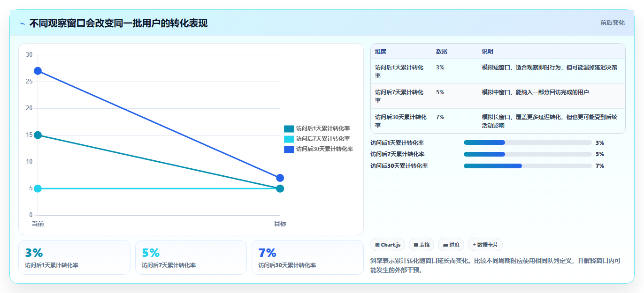Click the 5% value in the table
The height and width of the screenshot is (293, 644).
(440, 92)
